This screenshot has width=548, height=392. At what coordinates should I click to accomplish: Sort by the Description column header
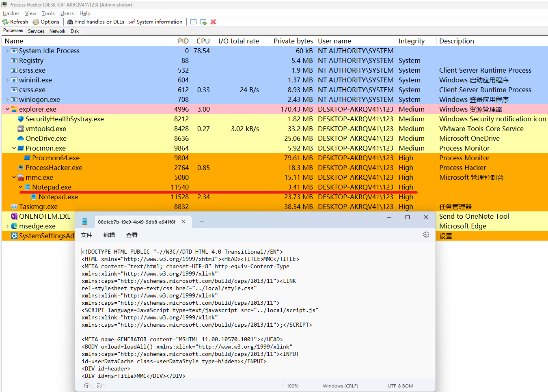point(492,41)
